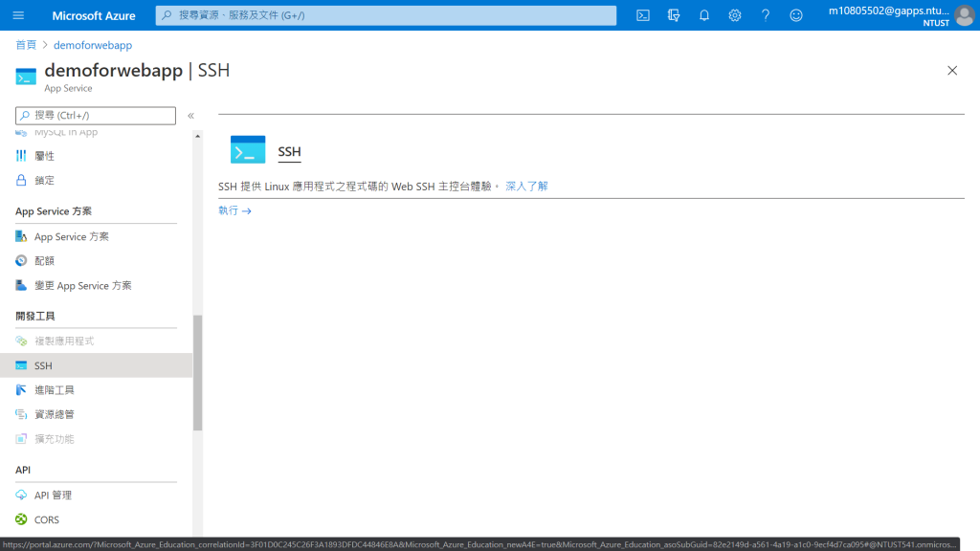Open the help question mark
Viewport: 980px width, 551px height.
(765, 15)
